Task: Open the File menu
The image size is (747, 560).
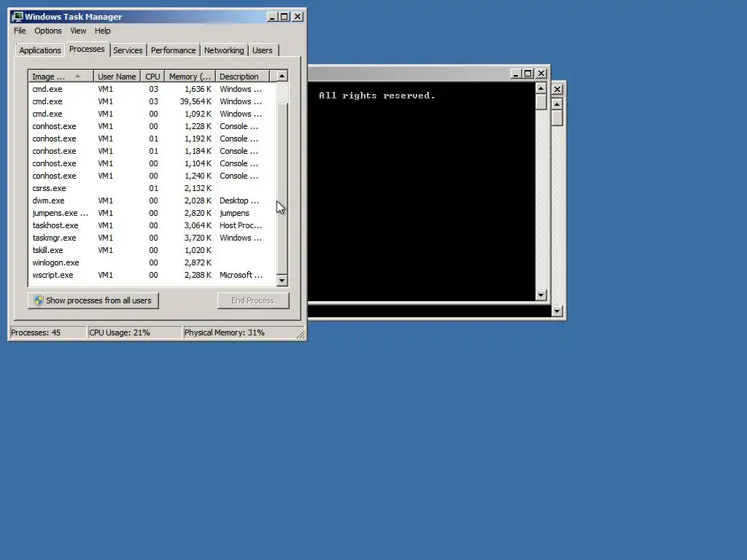Action: pyautogui.click(x=20, y=31)
